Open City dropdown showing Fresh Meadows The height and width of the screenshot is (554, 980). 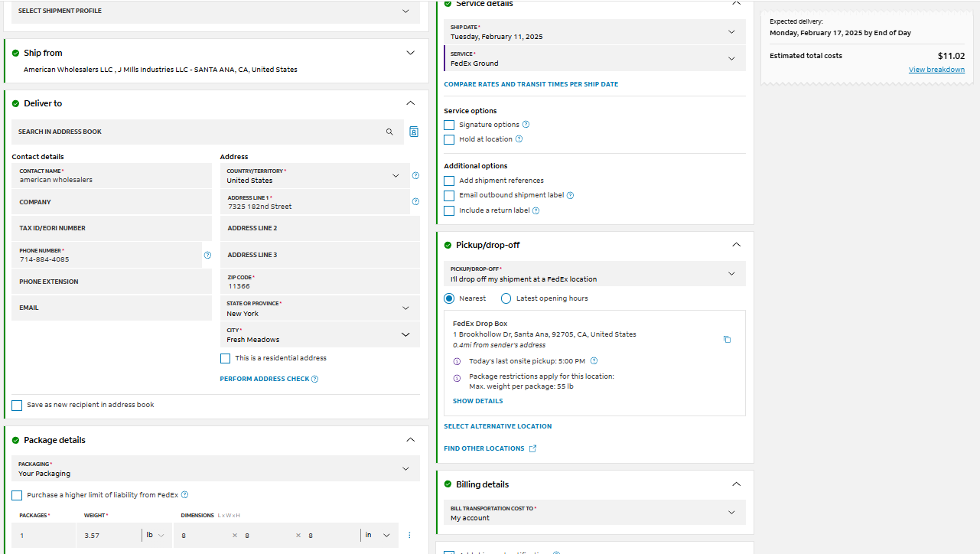320,334
